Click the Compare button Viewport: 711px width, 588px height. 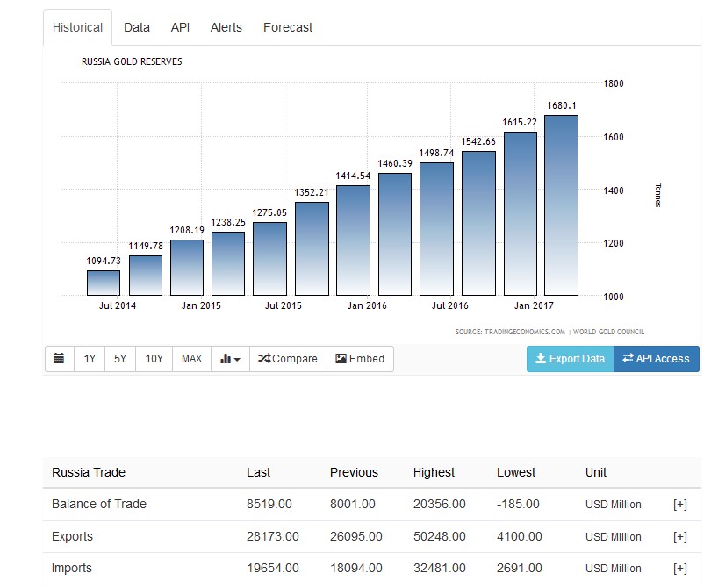coord(288,359)
